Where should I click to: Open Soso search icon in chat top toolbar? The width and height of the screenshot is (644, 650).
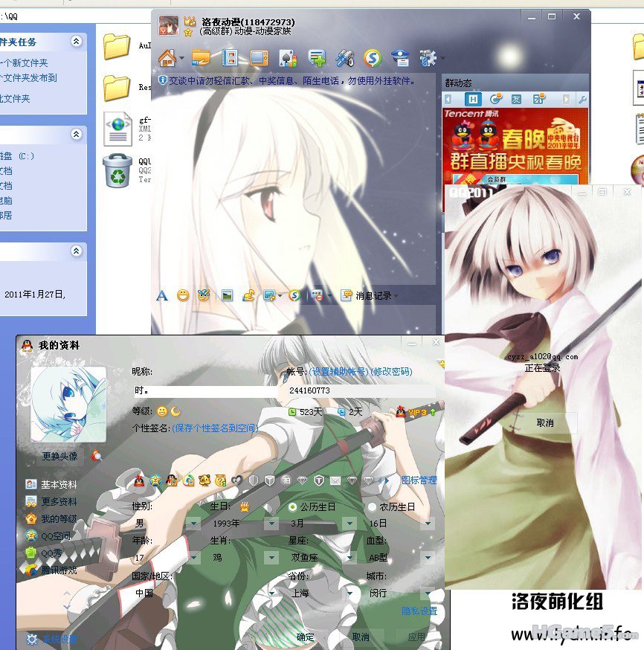[x=372, y=58]
